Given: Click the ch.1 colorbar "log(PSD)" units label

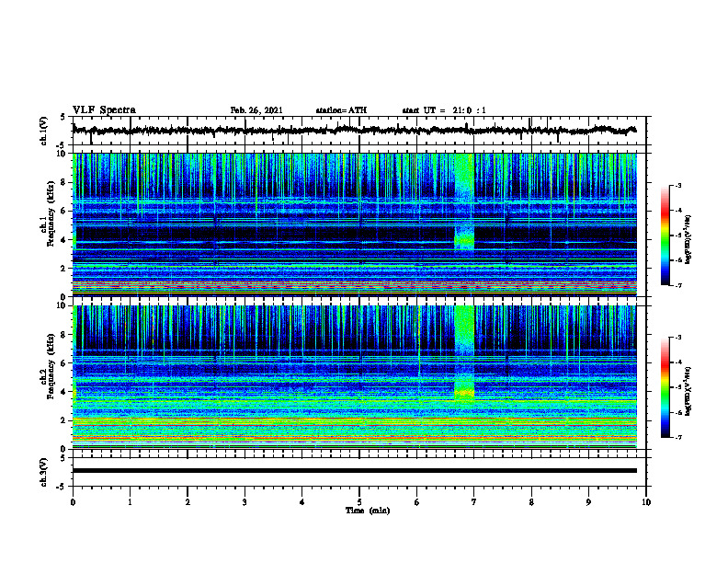Looking at the screenshot, I should tap(688, 240).
